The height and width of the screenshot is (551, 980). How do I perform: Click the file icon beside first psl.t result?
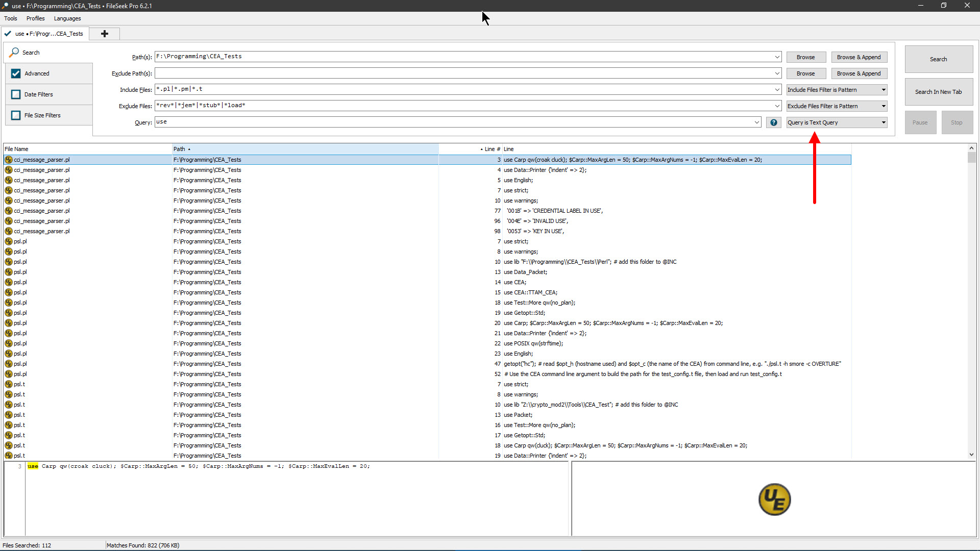(9, 384)
